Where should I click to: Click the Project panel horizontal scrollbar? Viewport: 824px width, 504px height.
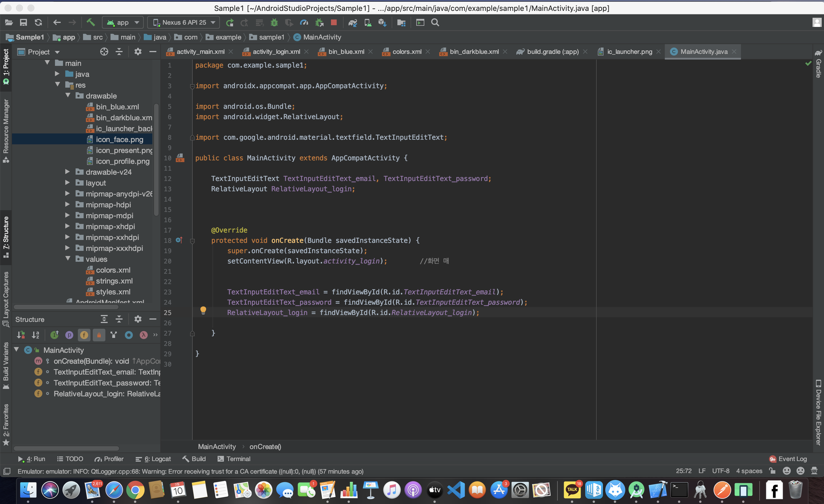point(66,307)
